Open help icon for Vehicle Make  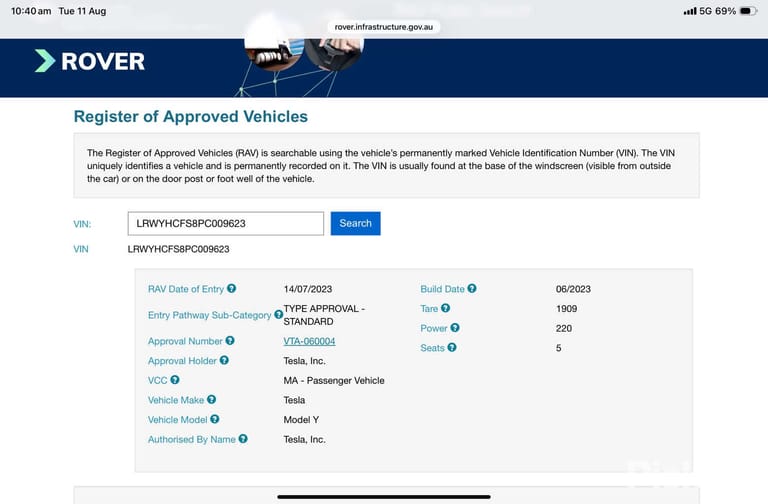pos(211,399)
